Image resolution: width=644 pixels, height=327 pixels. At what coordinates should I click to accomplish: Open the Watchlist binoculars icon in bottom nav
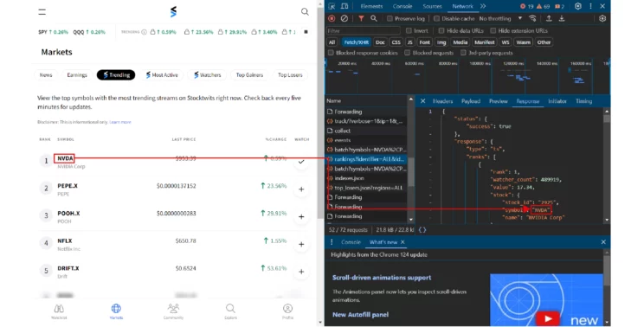59,309
